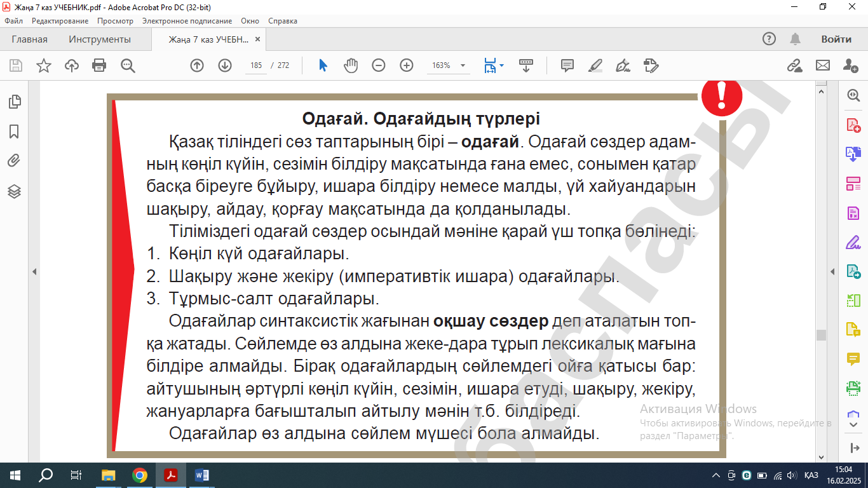Viewport: 868px width, 488px height.
Task: Expand the left navigation pane arrow
Action: pyautogui.click(x=34, y=271)
